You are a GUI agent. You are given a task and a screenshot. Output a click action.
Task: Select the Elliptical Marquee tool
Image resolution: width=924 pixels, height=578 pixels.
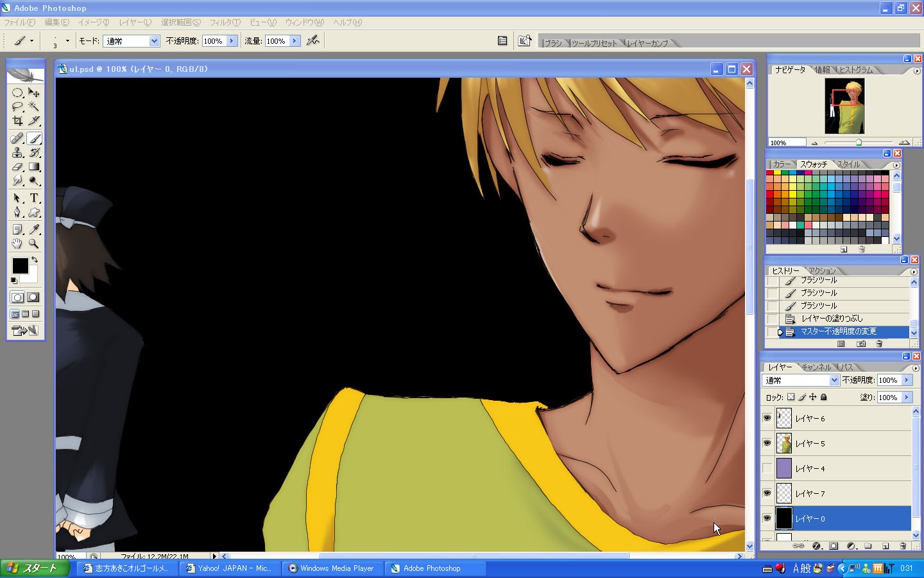tap(17, 92)
